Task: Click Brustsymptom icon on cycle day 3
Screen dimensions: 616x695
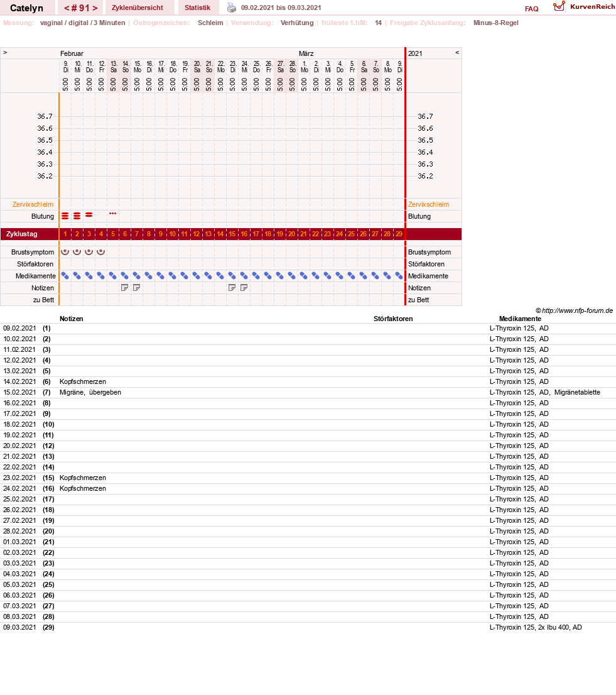Action: 89,251
